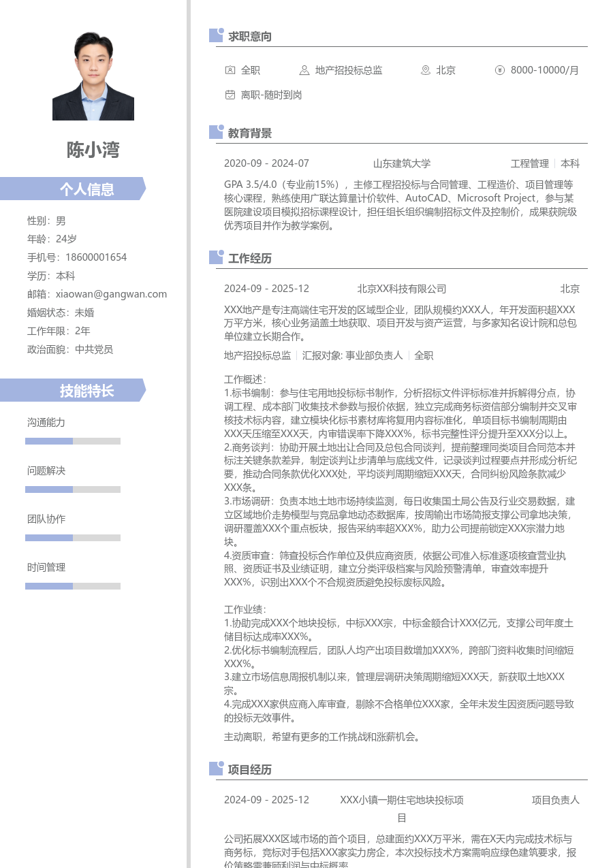
Task: Click 汇报对象: 事业部负责人
Action: [353, 355]
